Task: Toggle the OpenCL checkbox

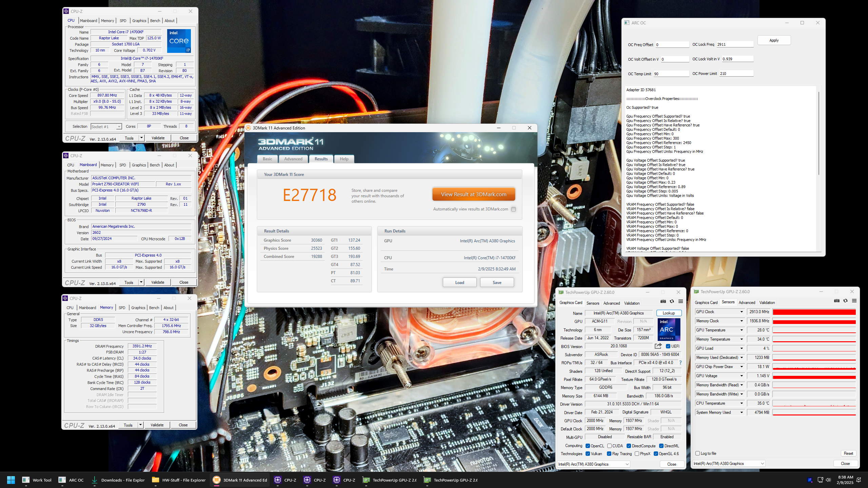Action: click(588, 446)
